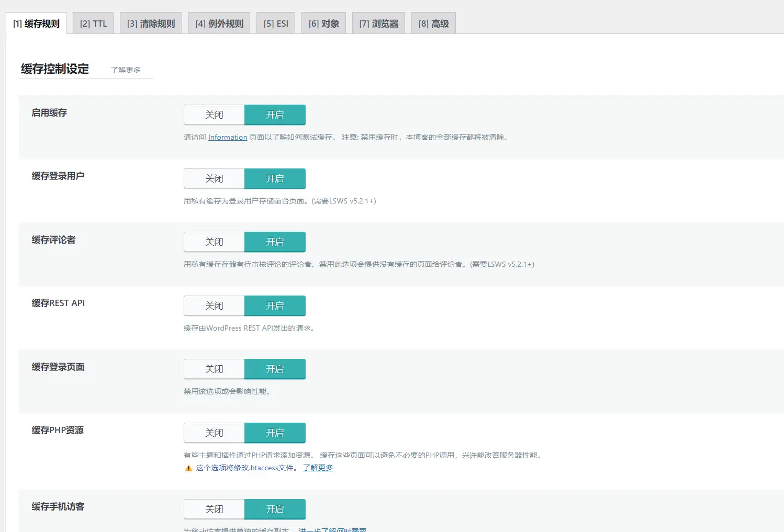The width and height of the screenshot is (784, 532).
Task: Turn off 缓存REST API using 关闭
Action: point(214,306)
